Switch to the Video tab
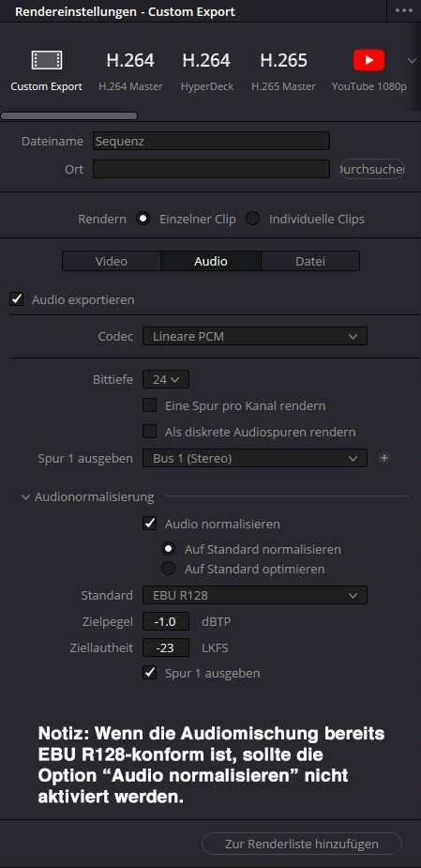Screen dimensions: 421x868 tap(112, 261)
